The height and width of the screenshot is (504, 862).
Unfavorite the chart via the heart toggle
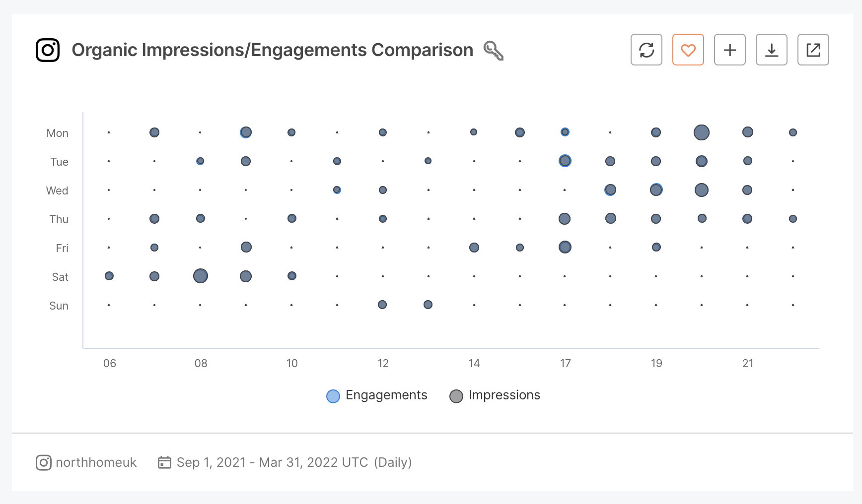pos(688,50)
